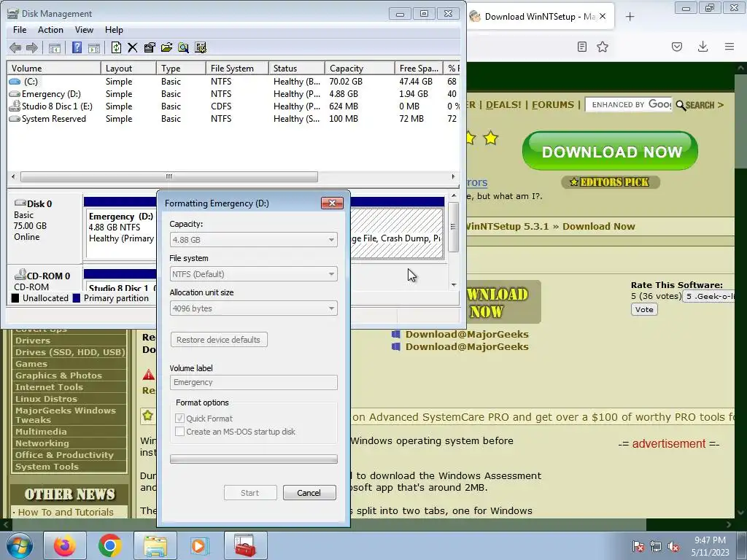
Task: Open Drivers (SSD, HDD, USB) category link
Action: (x=70, y=352)
